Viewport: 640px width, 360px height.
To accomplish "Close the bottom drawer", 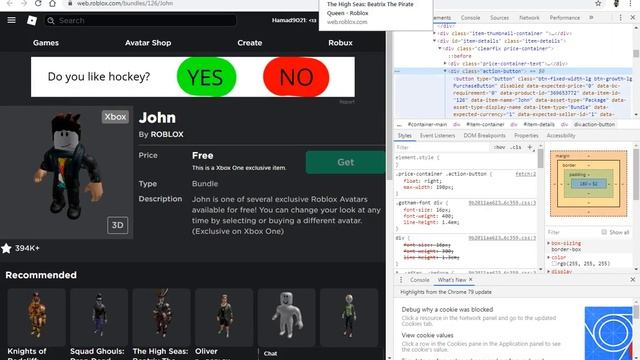I will [x=633, y=280].
